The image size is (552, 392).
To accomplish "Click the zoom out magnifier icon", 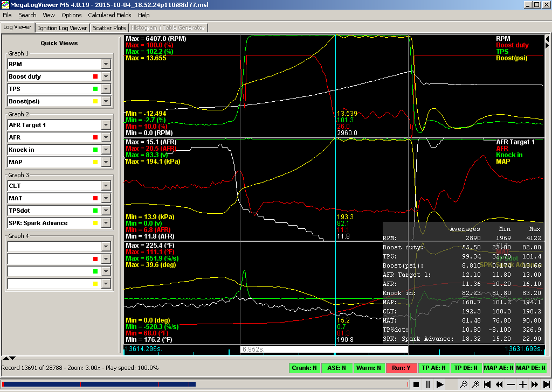I will click(x=463, y=384).
